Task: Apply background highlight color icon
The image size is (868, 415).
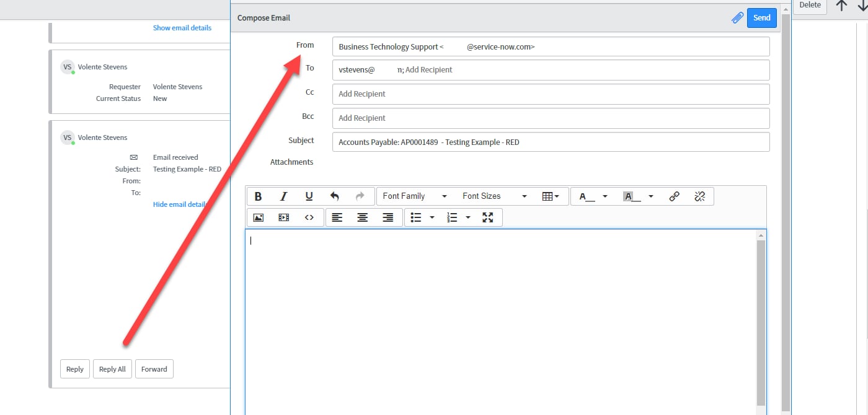Action: (x=632, y=196)
